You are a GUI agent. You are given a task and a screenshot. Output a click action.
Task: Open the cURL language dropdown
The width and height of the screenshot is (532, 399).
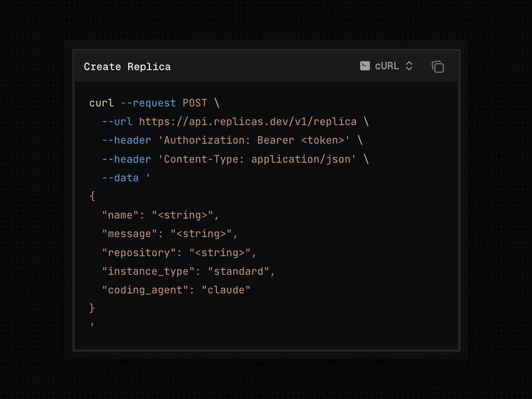click(387, 66)
